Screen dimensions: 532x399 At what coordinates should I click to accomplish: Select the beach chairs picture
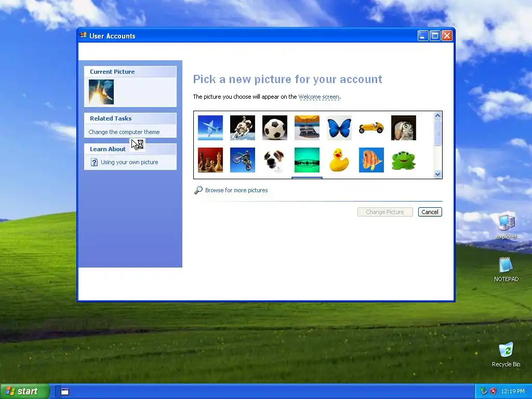307,128
